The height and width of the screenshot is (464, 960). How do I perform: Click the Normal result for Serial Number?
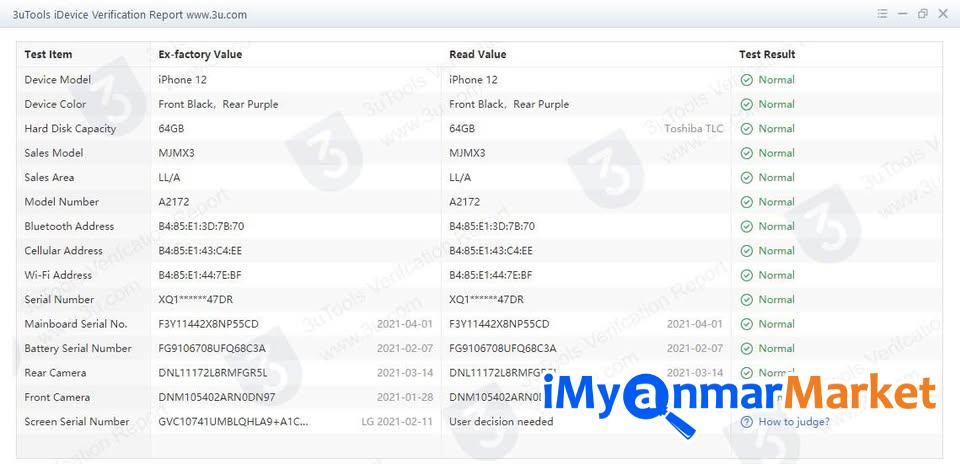click(x=776, y=300)
